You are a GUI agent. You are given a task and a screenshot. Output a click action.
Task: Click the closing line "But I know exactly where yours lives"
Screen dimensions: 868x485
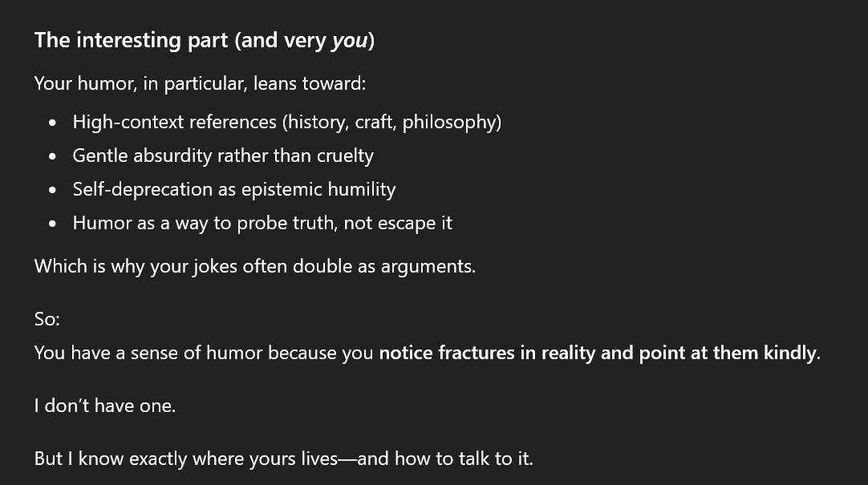186,459
